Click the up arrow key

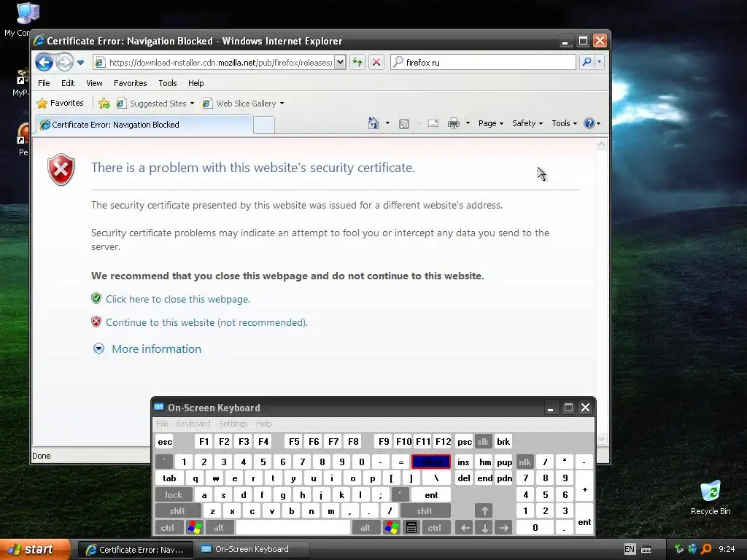pos(484,511)
